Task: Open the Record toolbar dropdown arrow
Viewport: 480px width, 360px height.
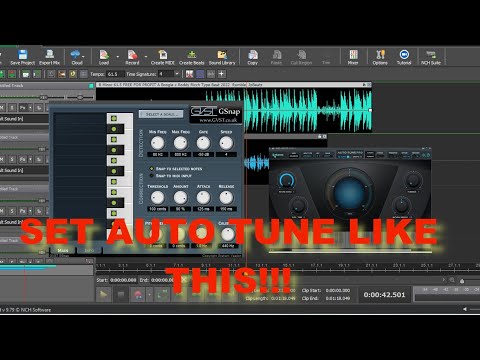Action: point(146,57)
